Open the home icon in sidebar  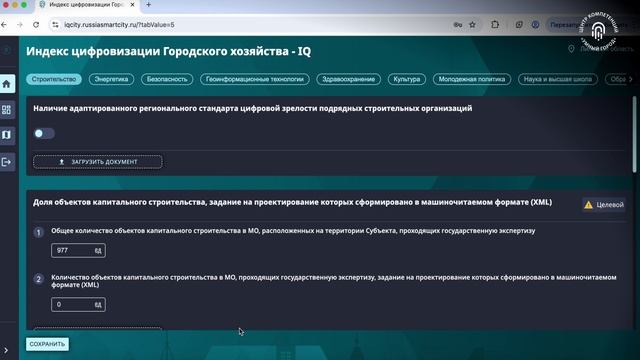tap(7, 84)
